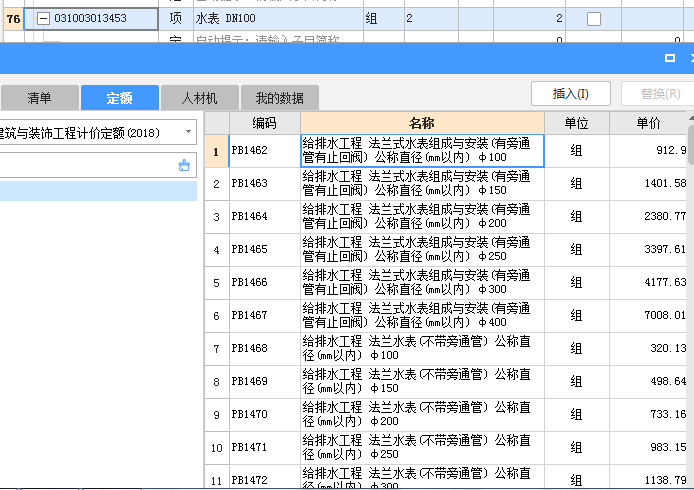
Task: Select quota code PB1467
Action: click(x=265, y=316)
